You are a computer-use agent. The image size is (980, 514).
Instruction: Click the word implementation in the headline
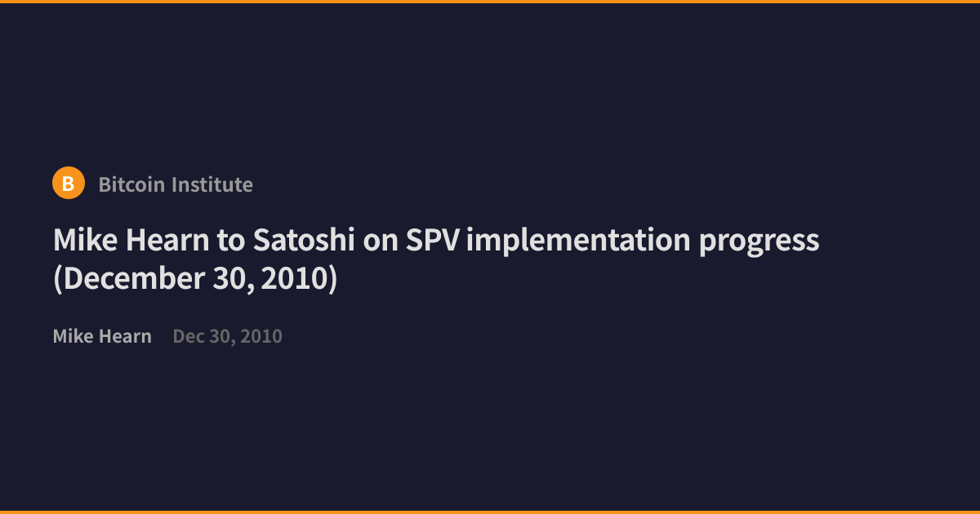(580, 242)
